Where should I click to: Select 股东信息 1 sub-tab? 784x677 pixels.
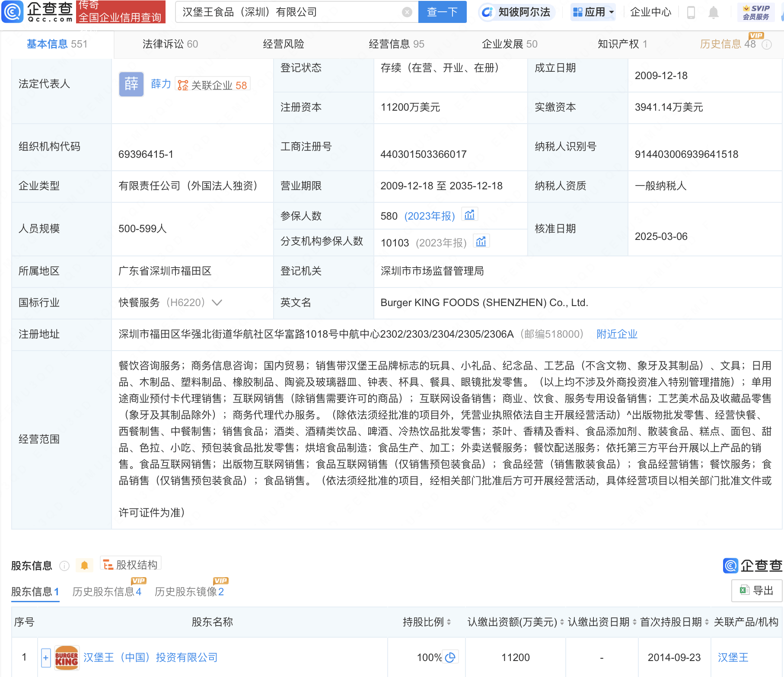tap(35, 591)
